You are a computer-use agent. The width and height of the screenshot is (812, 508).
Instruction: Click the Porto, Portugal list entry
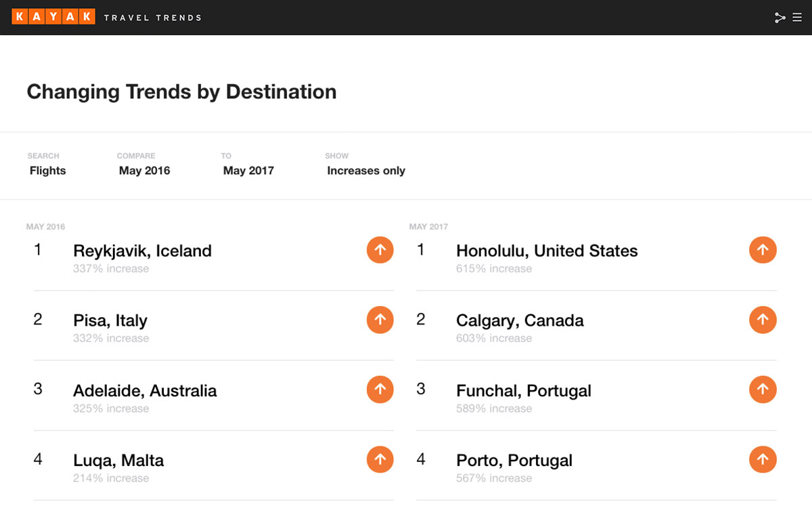[x=514, y=461]
